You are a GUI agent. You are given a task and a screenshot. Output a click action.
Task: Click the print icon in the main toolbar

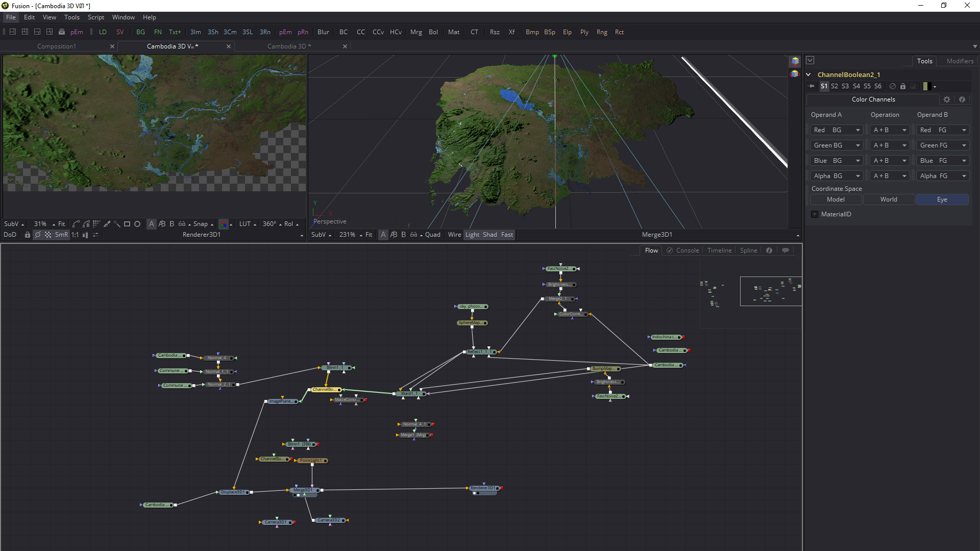coord(62,32)
